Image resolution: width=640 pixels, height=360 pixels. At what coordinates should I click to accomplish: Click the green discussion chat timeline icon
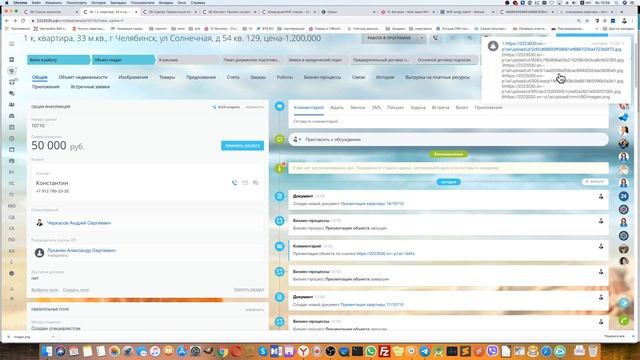pyautogui.click(x=280, y=139)
